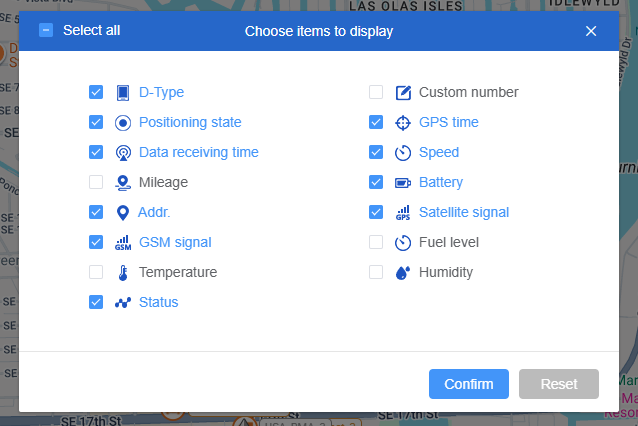638x426 pixels.
Task: Click the D-Type device icon
Action: 123,93
